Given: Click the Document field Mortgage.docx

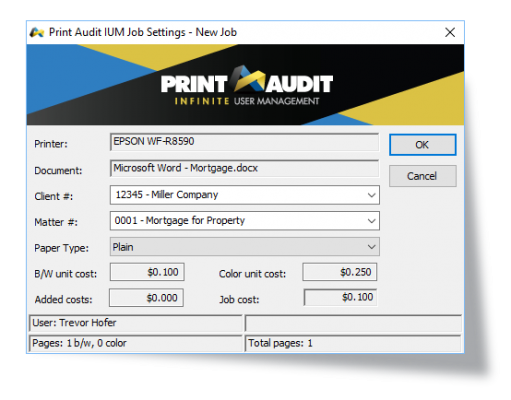Looking at the screenshot, I should [x=244, y=168].
